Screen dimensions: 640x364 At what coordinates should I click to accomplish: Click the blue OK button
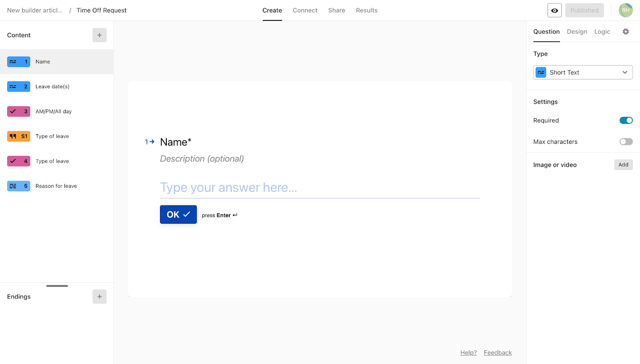point(178,215)
